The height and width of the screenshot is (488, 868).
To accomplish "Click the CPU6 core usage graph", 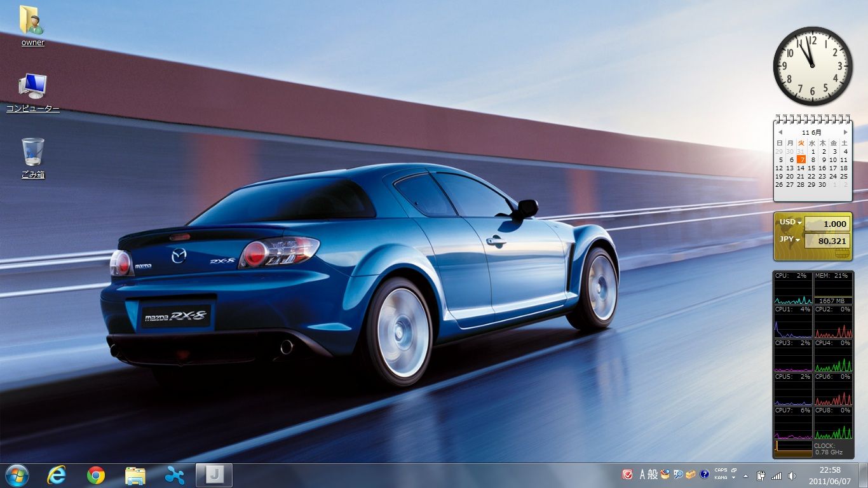I will 833,390.
